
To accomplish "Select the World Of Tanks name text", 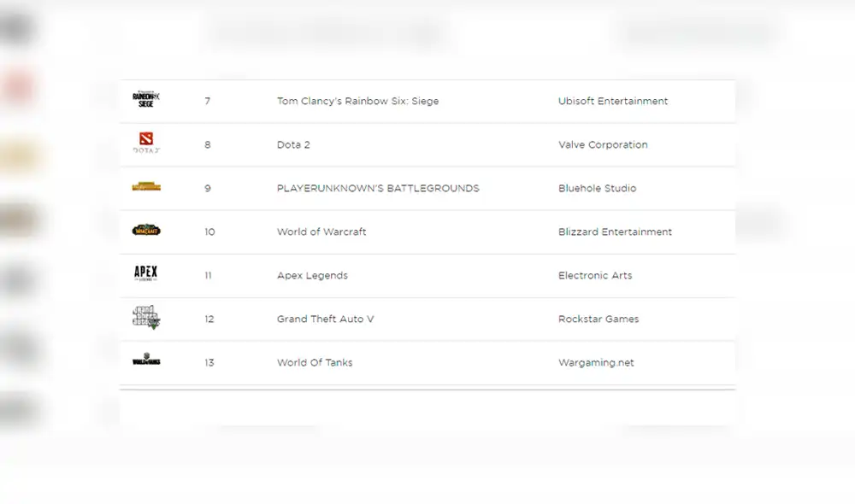I will 315,362.
